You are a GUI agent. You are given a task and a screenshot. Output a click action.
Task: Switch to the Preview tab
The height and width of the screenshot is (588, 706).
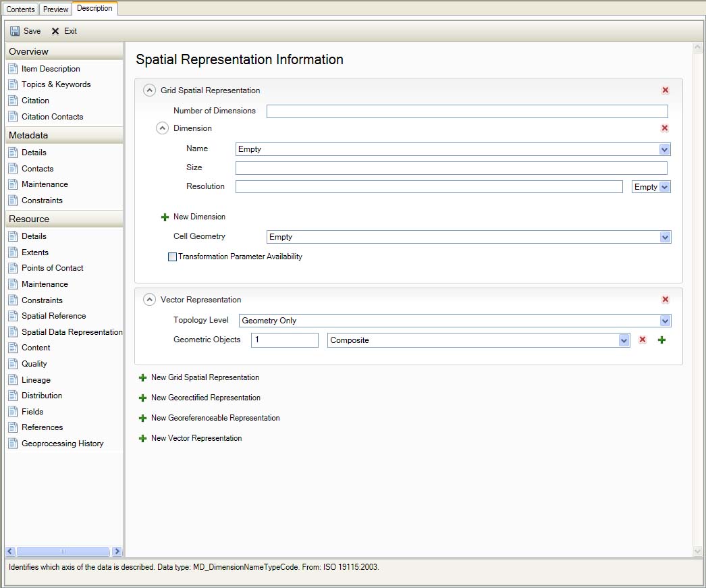coord(55,9)
